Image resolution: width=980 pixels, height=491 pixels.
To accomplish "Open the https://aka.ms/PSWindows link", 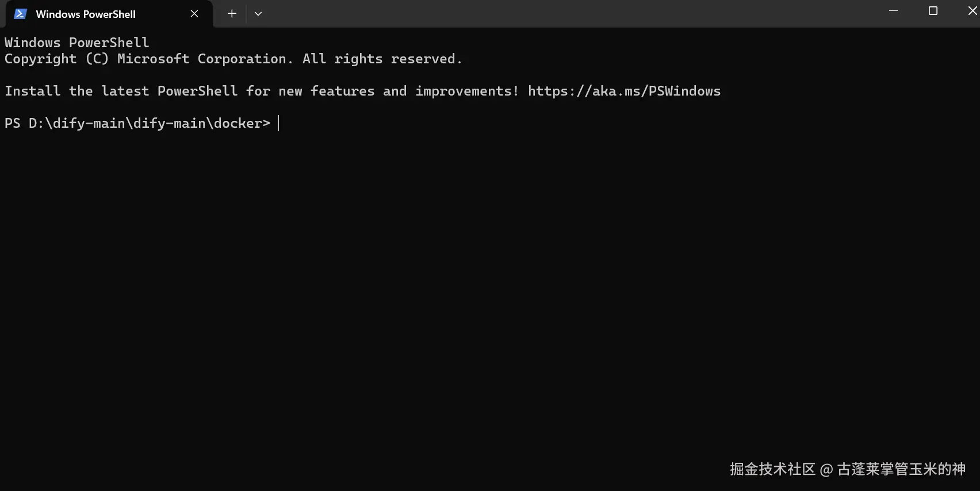I will (x=624, y=91).
